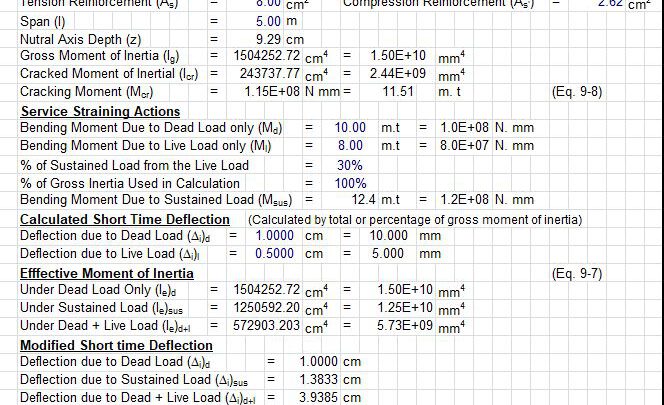
Task: Select the Span value 5.00 cell
Action: [x=268, y=21]
